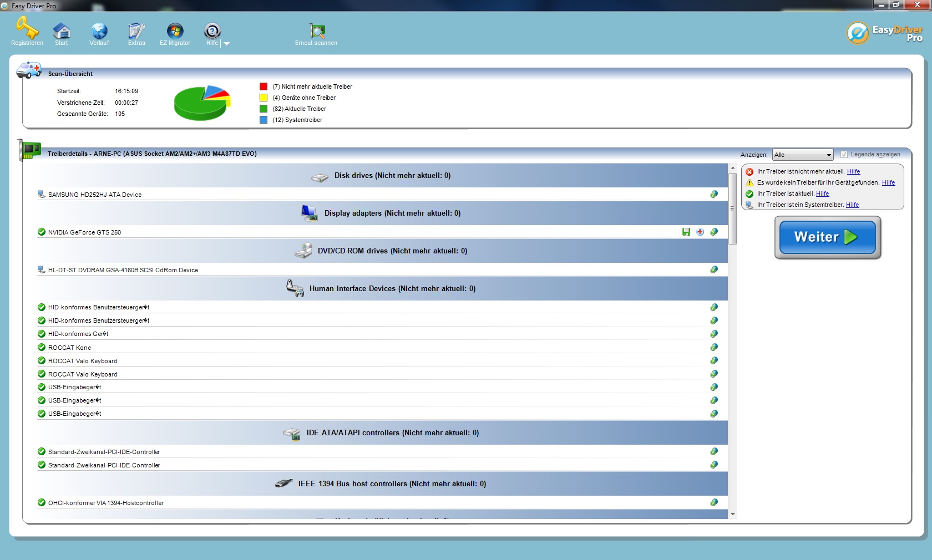Image resolution: width=932 pixels, height=560 pixels.
Task: Click the driver status pie chart
Action: coord(202,103)
